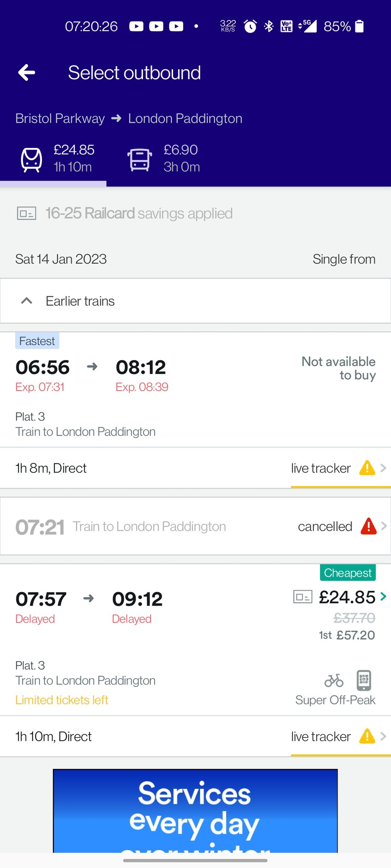
Task: Tap yellow warning icon on 07:57 train
Action: pyautogui.click(x=367, y=737)
